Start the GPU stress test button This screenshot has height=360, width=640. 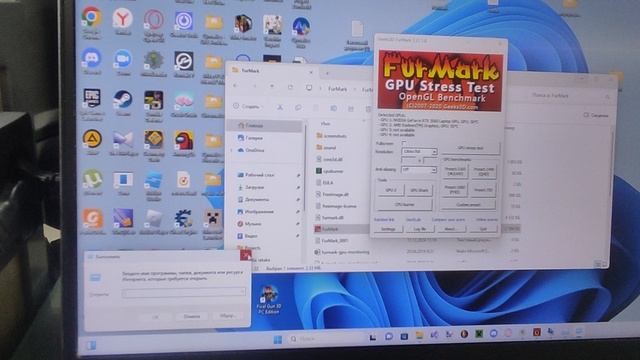point(471,148)
